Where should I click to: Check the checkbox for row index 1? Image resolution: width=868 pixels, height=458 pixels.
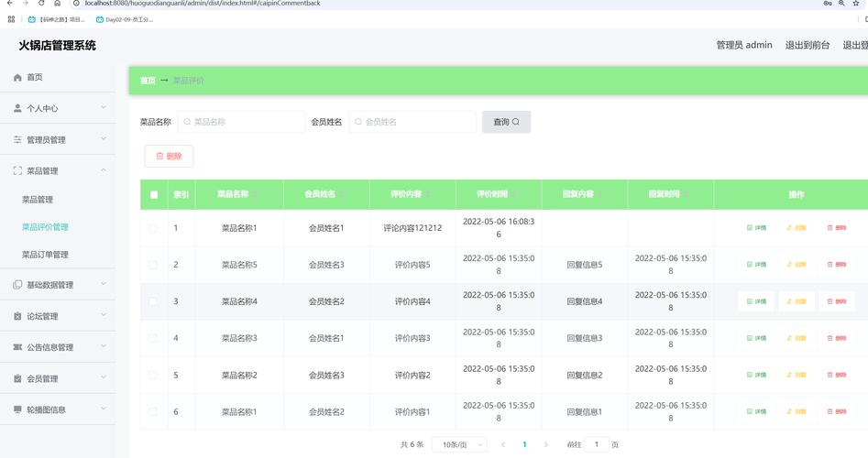[x=153, y=228]
